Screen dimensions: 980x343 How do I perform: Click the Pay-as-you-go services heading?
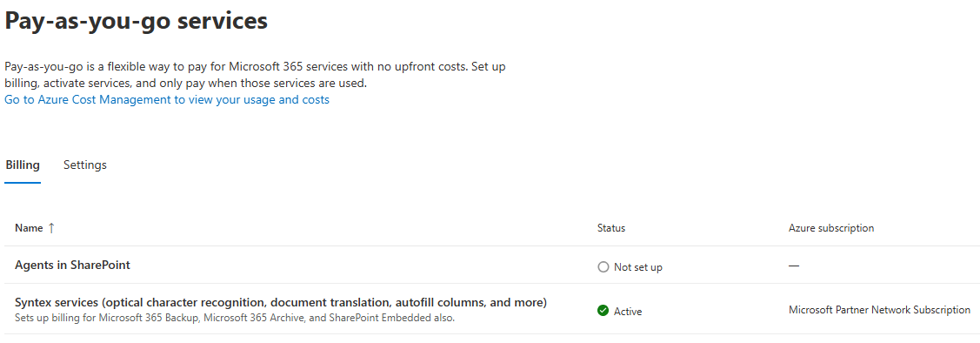(x=137, y=21)
